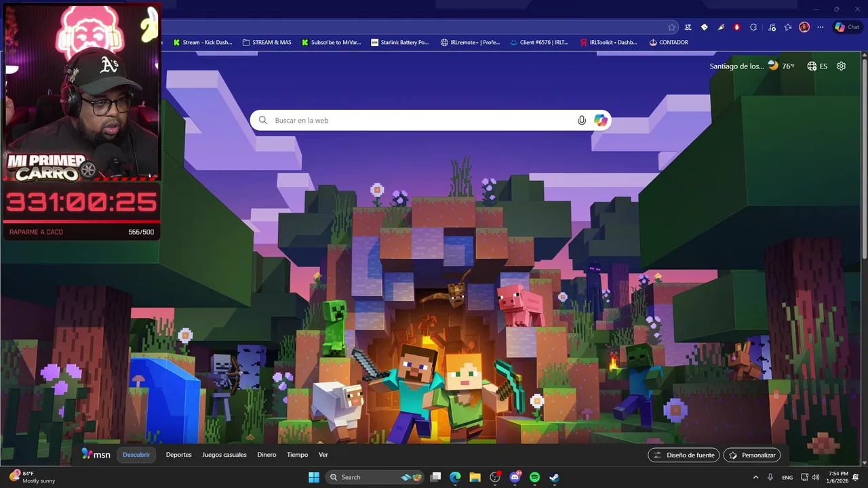Click the system tray microphone icon

[770, 477]
